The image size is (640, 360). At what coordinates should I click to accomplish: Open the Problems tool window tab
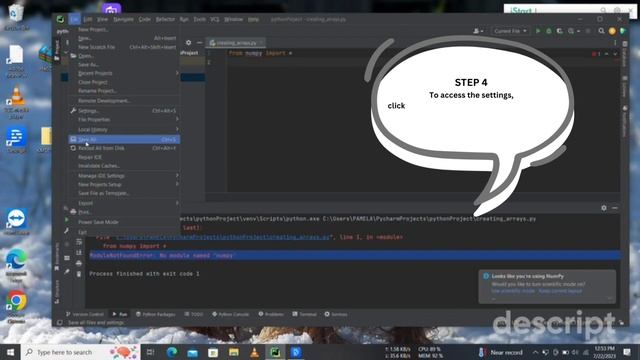click(271, 314)
